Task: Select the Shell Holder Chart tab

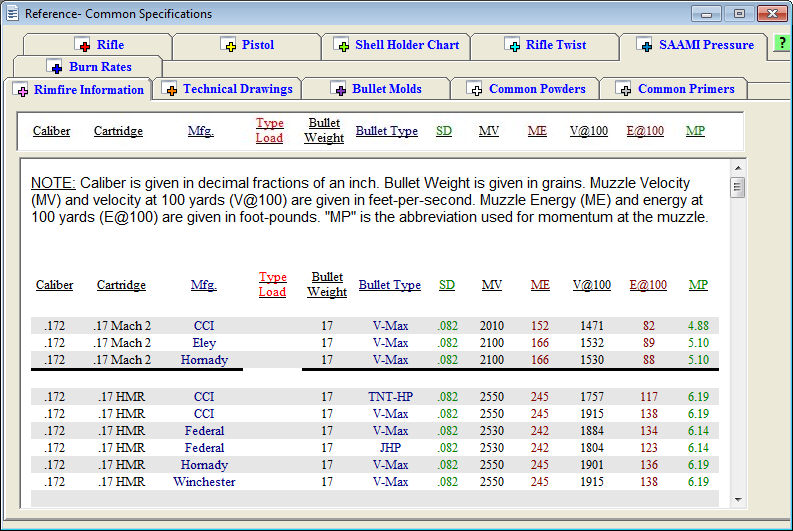Action: (396, 45)
